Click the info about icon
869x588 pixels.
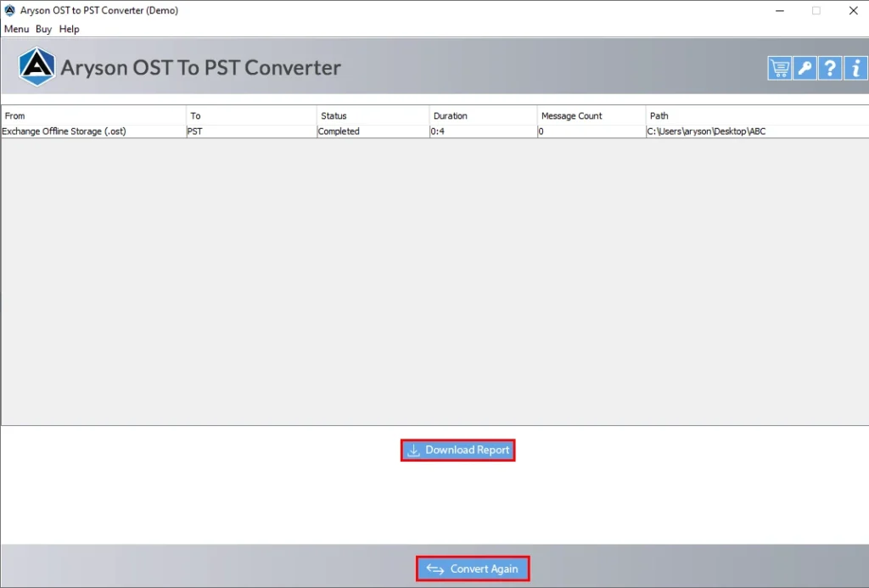coord(855,68)
